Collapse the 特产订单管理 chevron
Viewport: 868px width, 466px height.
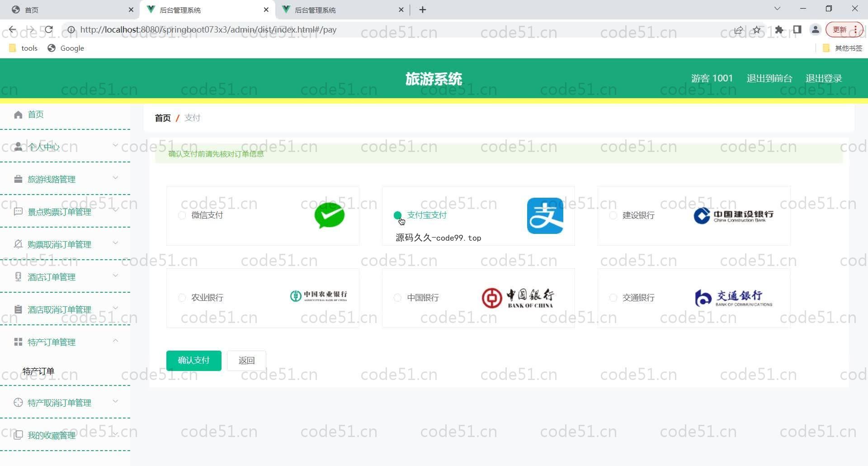pyautogui.click(x=115, y=341)
